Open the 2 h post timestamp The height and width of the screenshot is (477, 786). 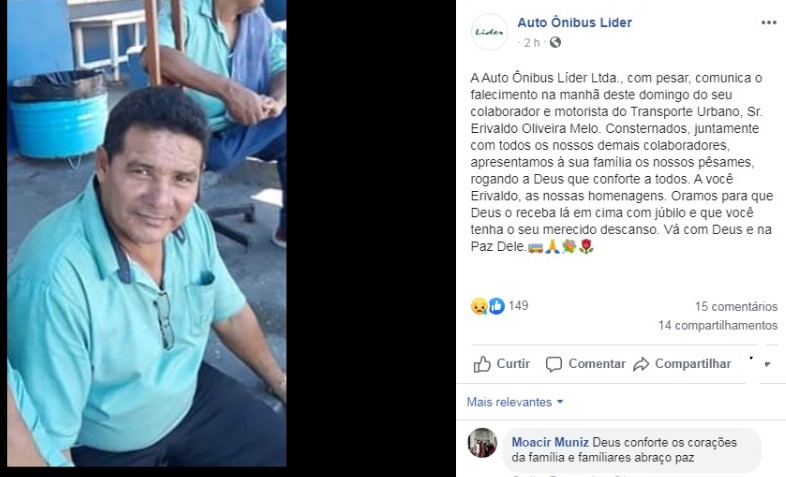point(532,43)
